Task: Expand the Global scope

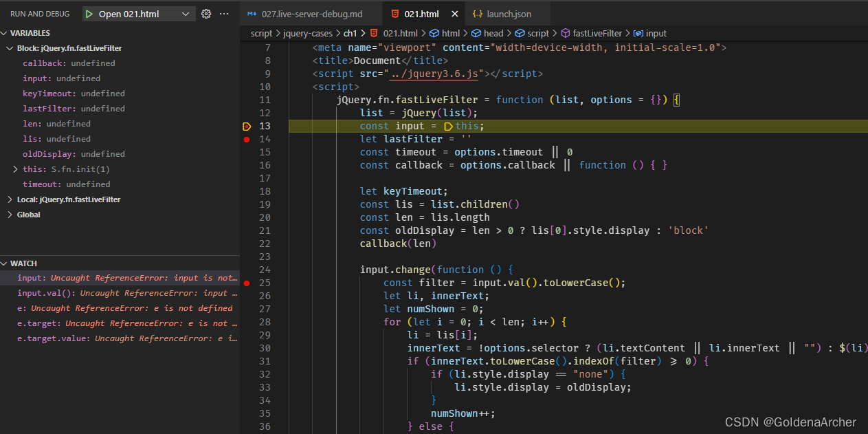Action: [x=10, y=215]
